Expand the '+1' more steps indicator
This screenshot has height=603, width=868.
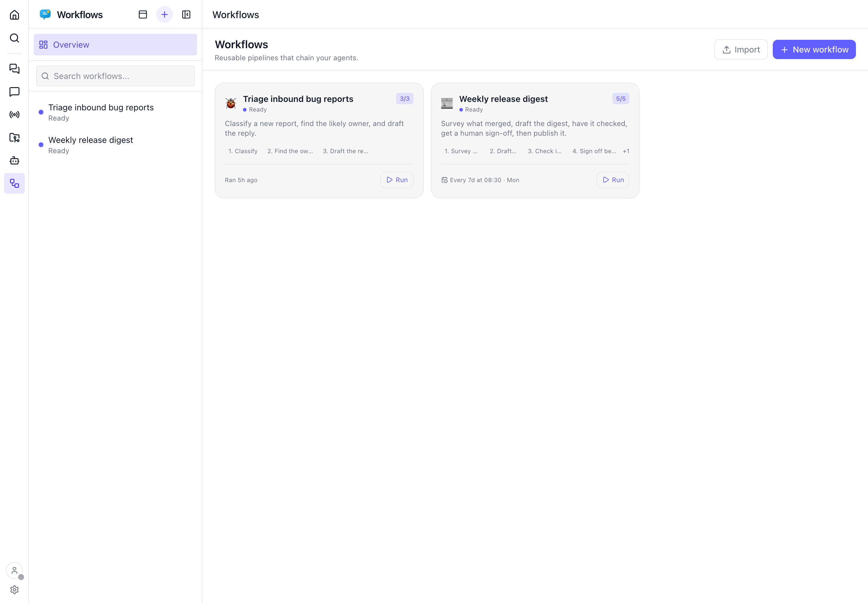pos(626,151)
